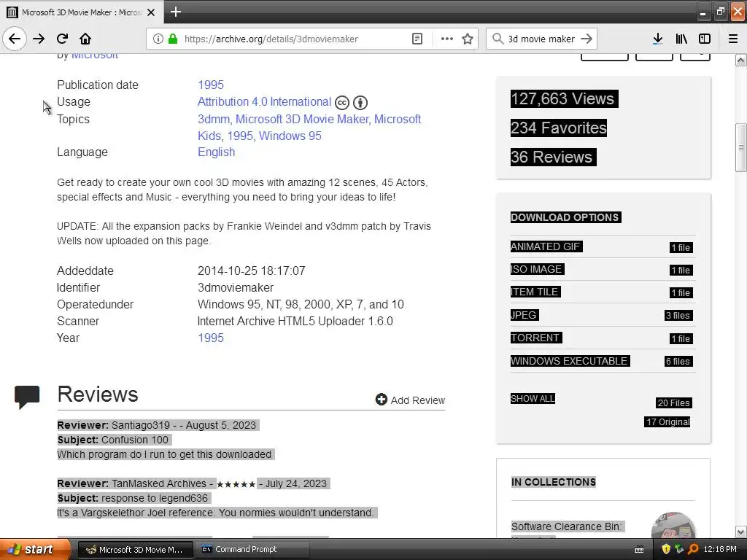Open page actions three-dot menu
Viewport: 747px width, 560px height.
pos(447,39)
